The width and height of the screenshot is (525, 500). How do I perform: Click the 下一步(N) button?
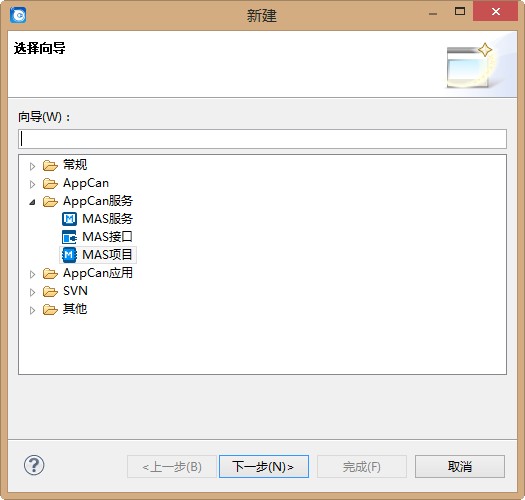pyautogui.click(x=264, y=466)
